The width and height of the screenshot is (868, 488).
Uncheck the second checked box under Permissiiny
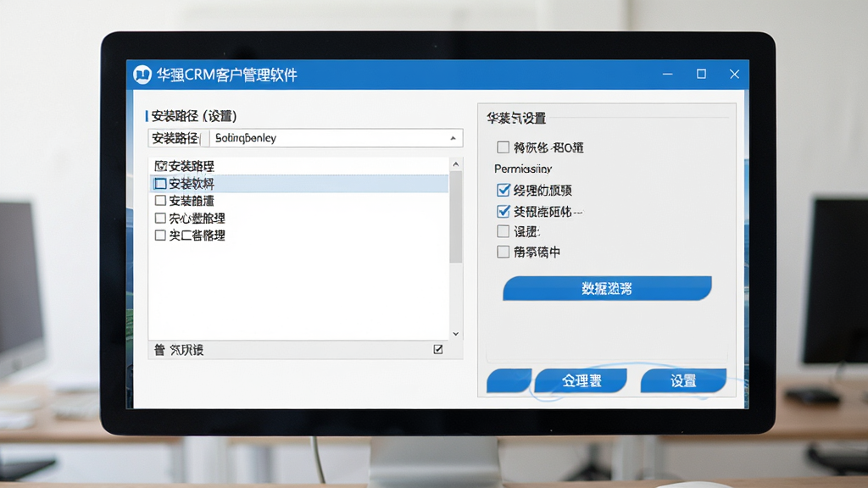504,211
